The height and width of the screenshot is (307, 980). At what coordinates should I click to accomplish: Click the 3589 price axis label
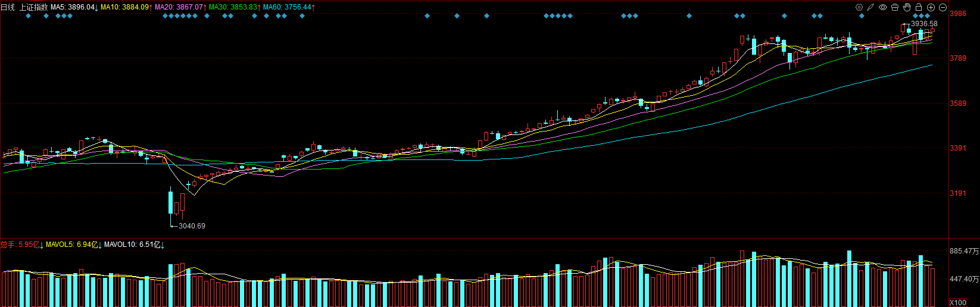point(958,104)
